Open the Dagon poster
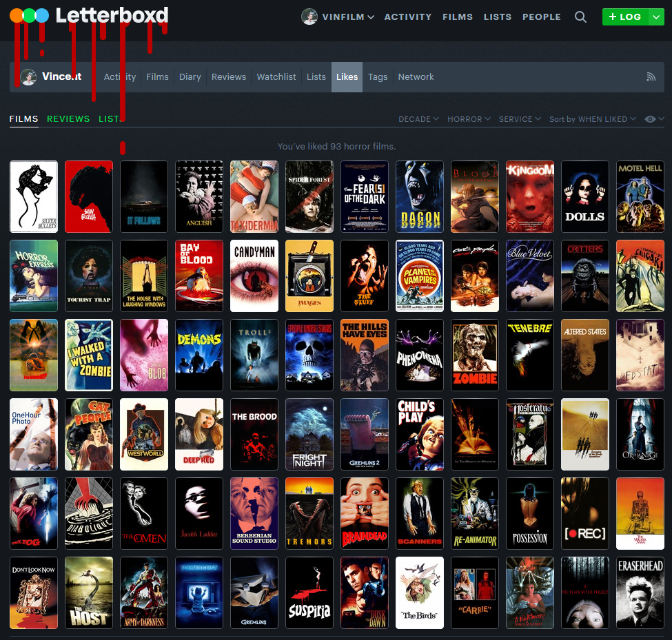 (420, 196)
